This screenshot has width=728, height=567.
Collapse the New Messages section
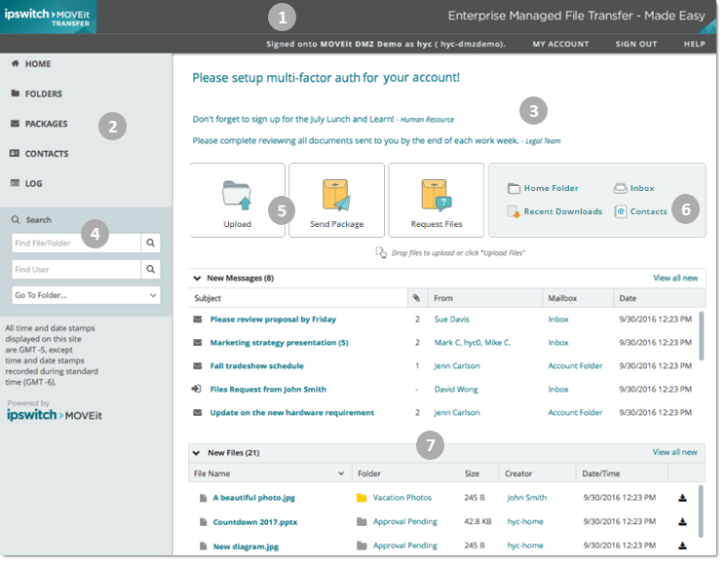(x=197, y=279)
